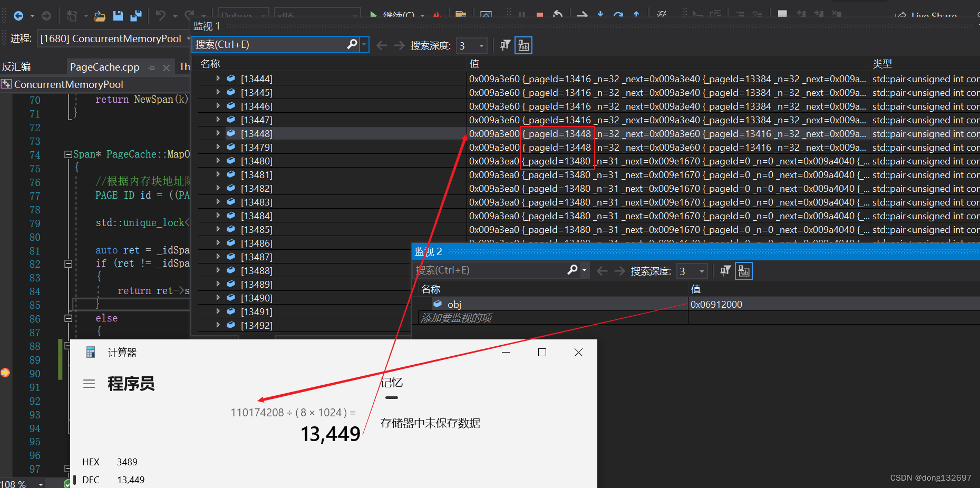This screenshot has width=980, height=488.
Task: Select the 监视 2 window title
Action: 429,251
